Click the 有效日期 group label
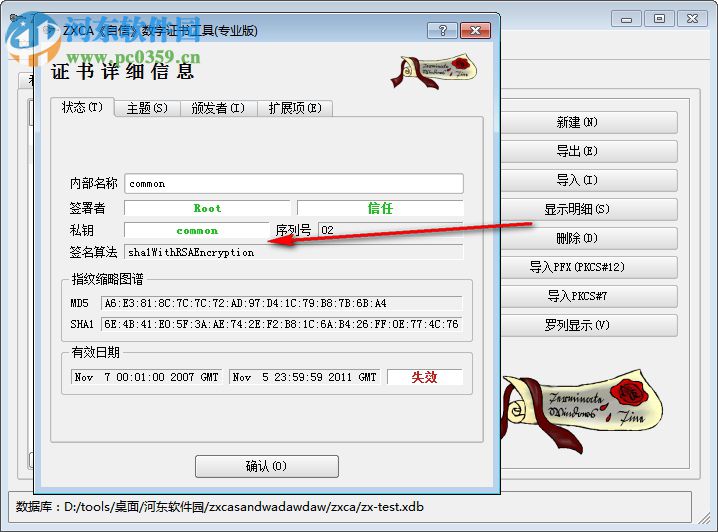This screenshot has height=532, width=718. pos(95,352)
